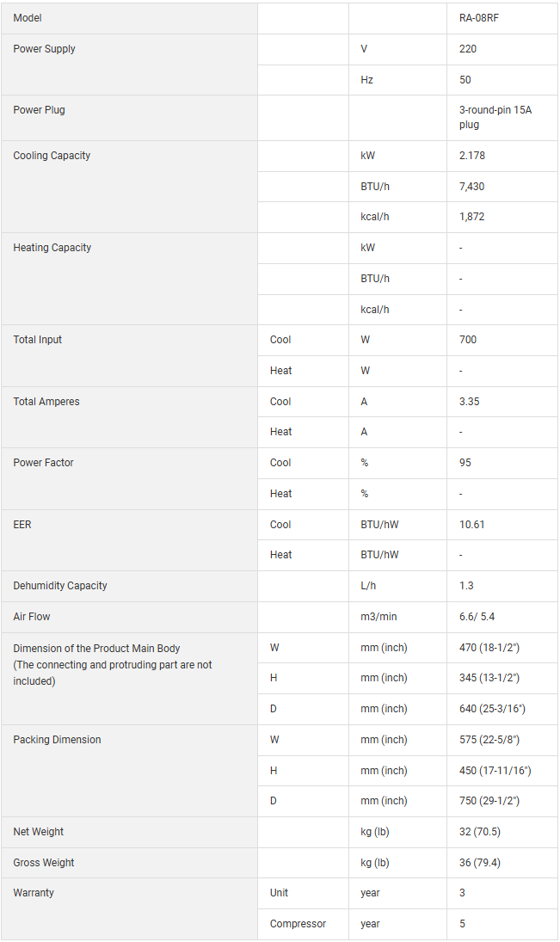Click the 3.35 amperes value
This screenshot has height=942, width=560.
pyautogui.click(x=470, y=402)
